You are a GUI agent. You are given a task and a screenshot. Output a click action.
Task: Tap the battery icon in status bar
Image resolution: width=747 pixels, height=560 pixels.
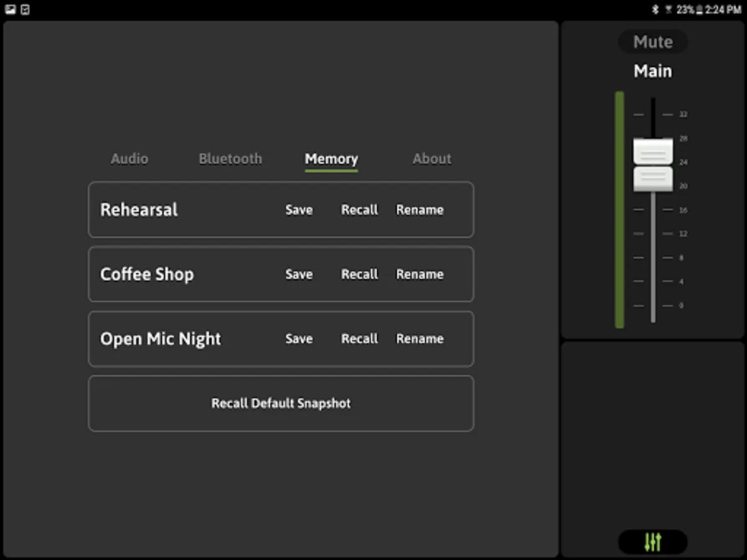700,9
